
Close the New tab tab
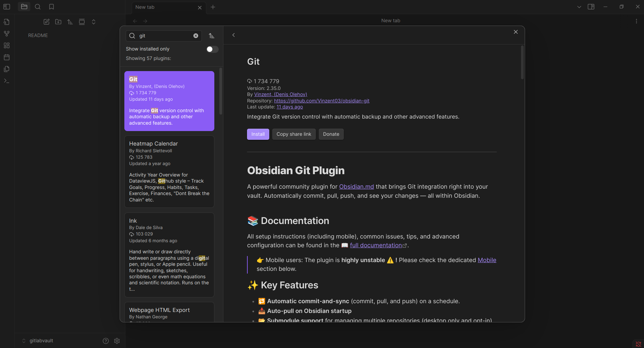coord(200,7)
